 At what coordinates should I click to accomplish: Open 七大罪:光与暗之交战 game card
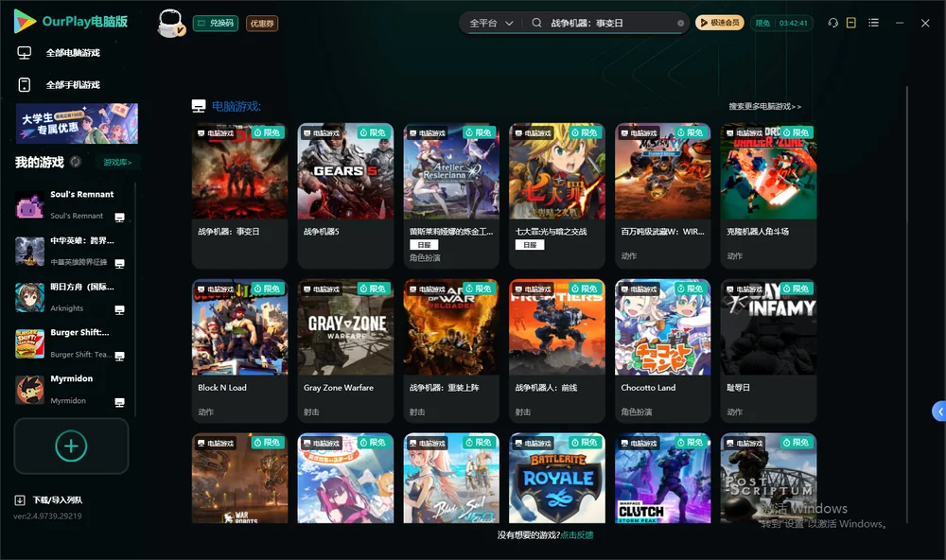point(557,196)
